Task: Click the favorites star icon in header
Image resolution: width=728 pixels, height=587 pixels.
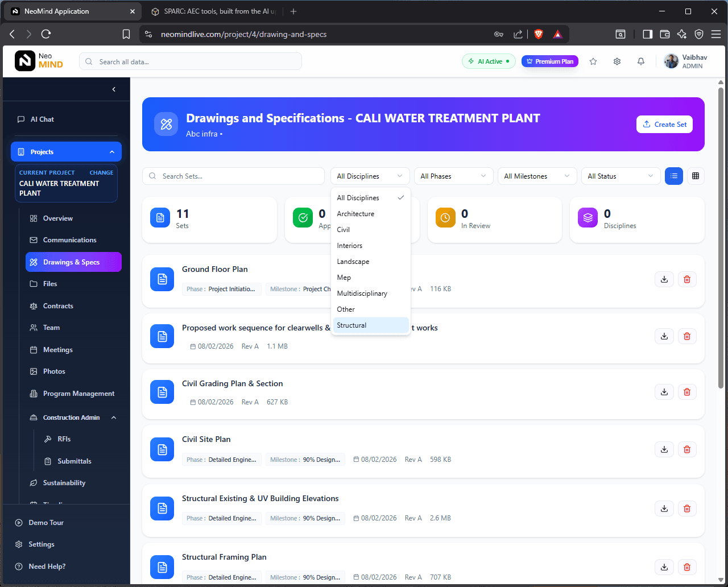Action: pos(593,61)
